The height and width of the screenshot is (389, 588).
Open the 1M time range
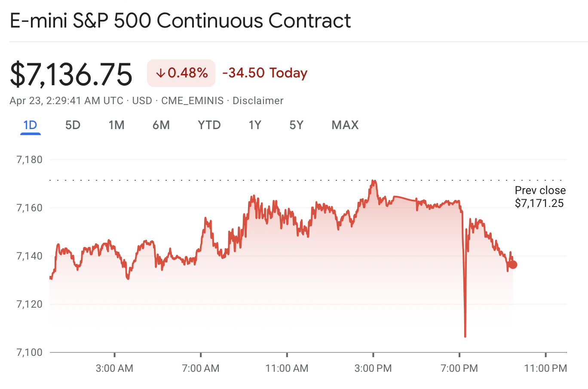coord(116,125)
